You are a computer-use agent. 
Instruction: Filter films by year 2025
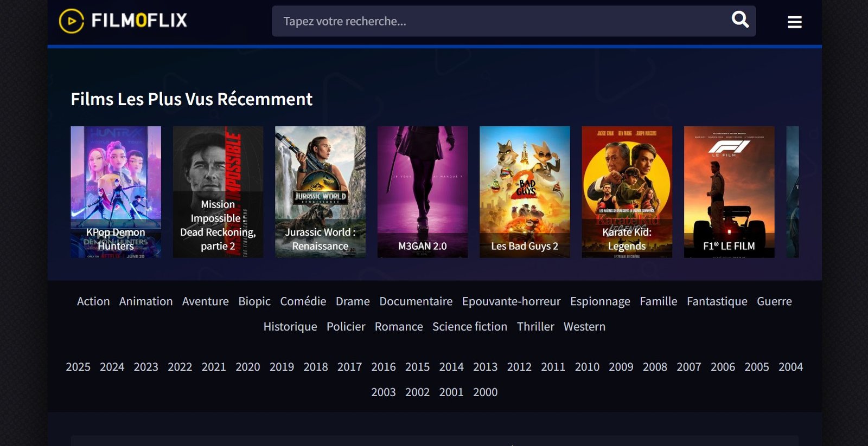pyautogui.click(x=78, y=367)
